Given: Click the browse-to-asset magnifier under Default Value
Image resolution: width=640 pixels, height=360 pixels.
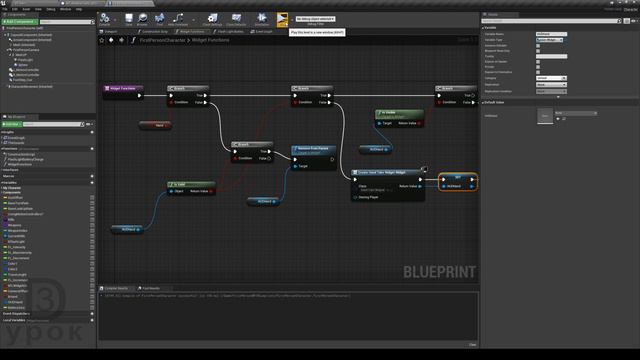Looking at the screenshot, I should tap(564, 119).
